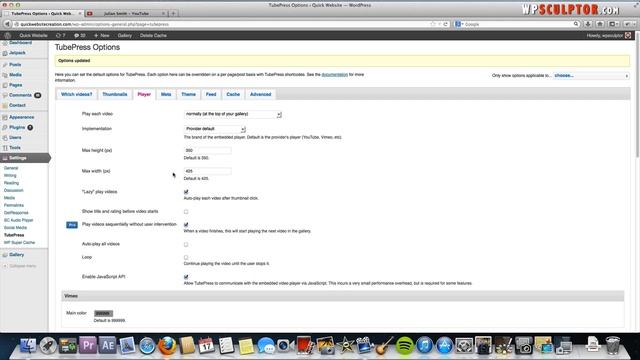Open "Only show options applicable to" dropdown

pyautogui.click(x=591, y=76)
